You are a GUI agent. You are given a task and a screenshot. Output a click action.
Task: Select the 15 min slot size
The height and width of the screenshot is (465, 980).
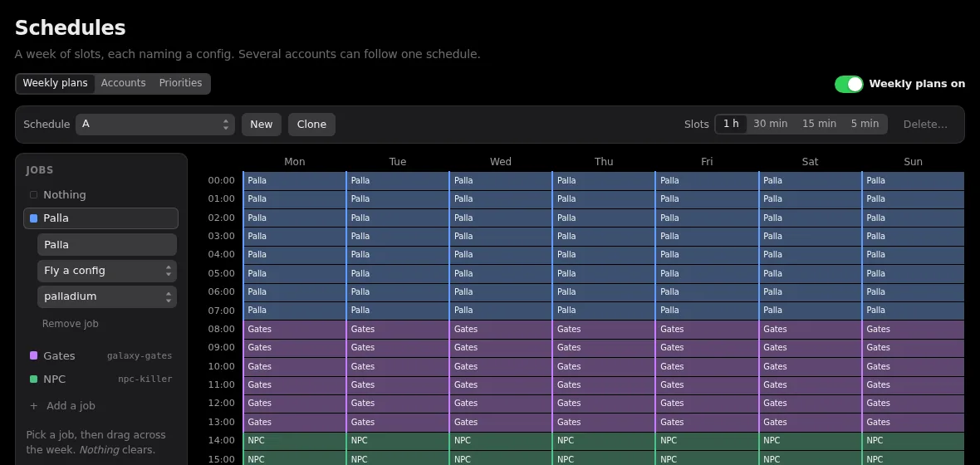(x=819, y=124)
